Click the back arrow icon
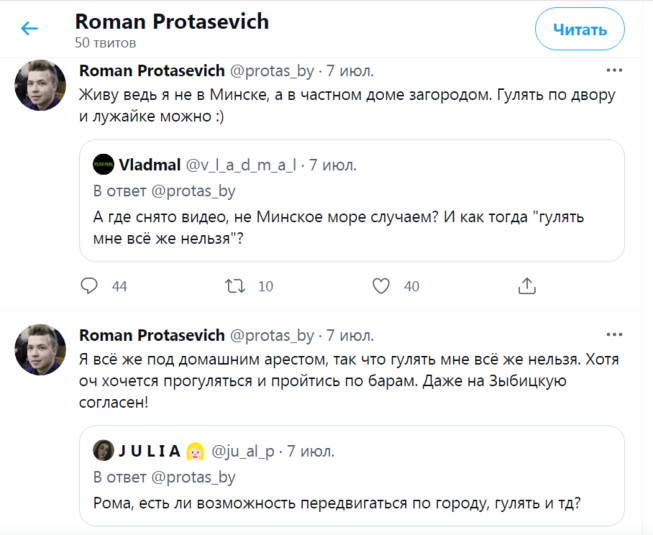The image size is (653, 535). click(30, 29)
